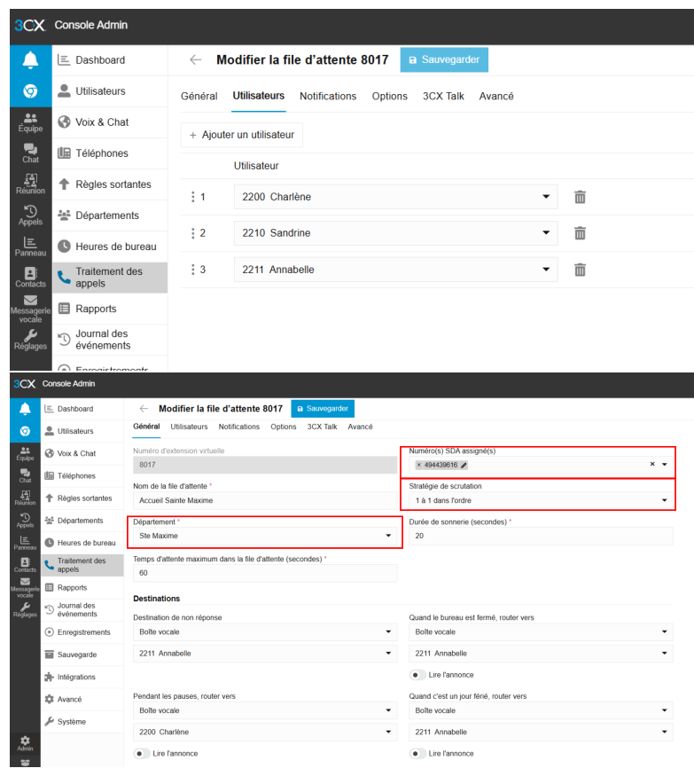Viewport: 694px width, 784px height.
Task: Open Département dropdown Ste Maxime
Action: [x=265, y=536]
